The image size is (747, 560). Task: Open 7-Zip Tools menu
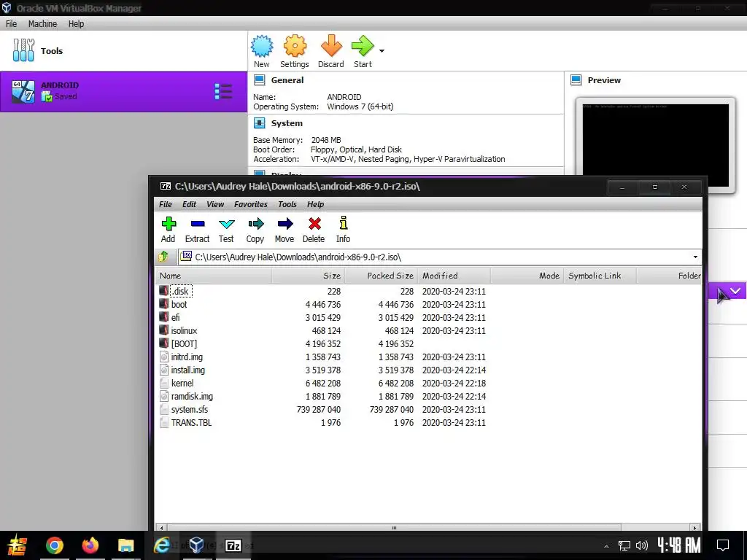pyautogui.click(x=287, y=204)
